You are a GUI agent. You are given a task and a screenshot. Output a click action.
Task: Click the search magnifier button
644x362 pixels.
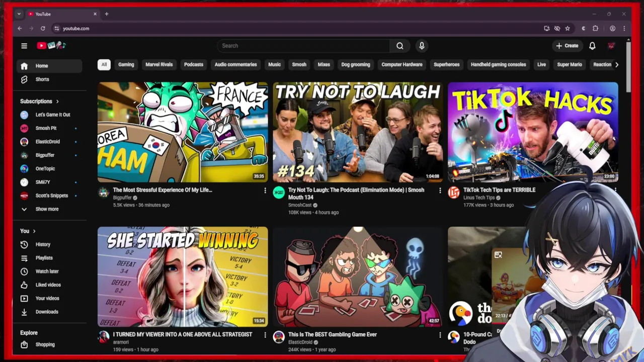400,46
